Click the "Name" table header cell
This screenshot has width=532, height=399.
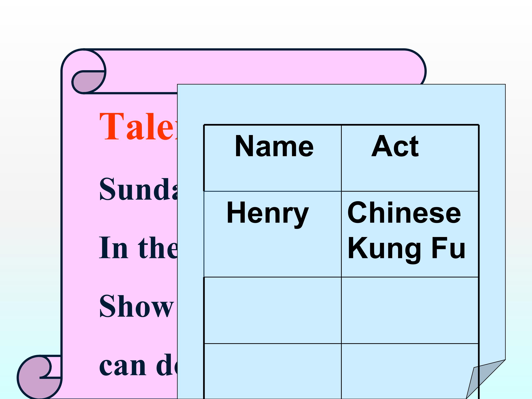pyautogui.click(x=272, y=158)
